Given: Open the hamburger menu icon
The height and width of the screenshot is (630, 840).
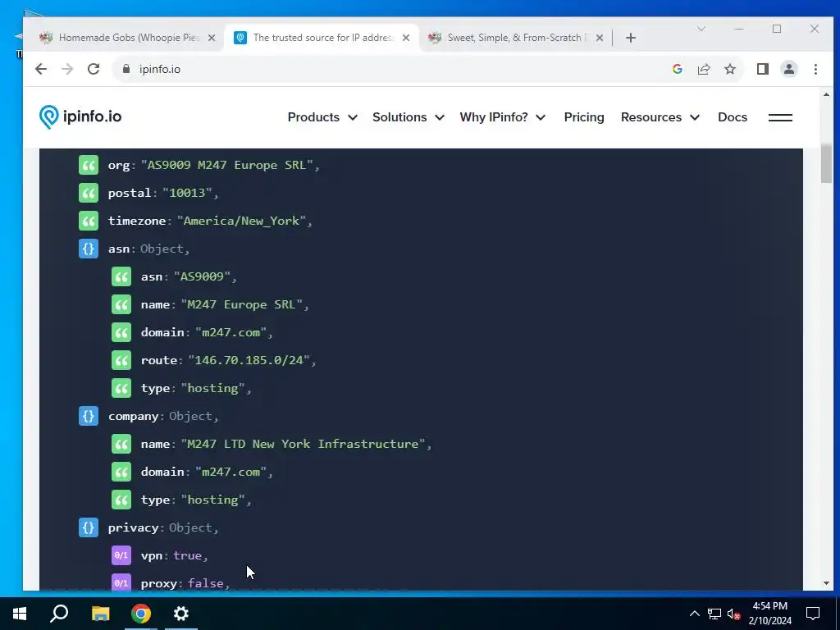Looking at the screenshot, I should click(x=780, y=117).
